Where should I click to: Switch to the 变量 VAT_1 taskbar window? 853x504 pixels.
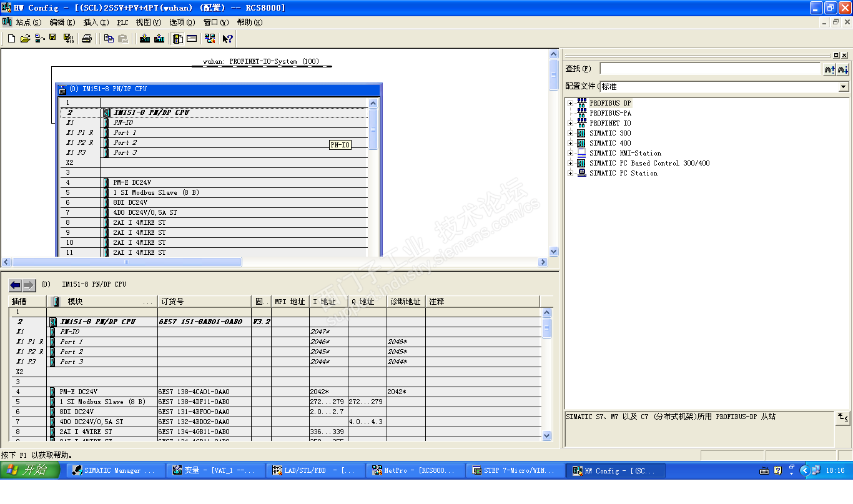click(x=216, y=471)
